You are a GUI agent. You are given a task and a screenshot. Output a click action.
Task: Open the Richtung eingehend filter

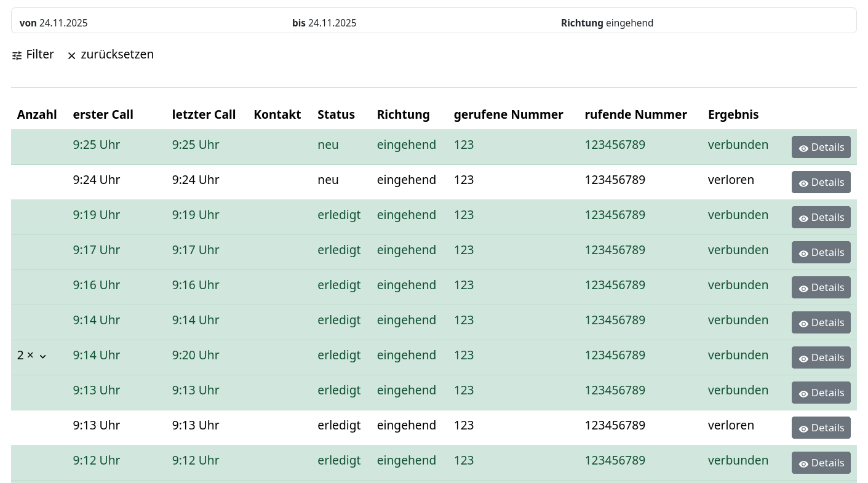[607, 23]
